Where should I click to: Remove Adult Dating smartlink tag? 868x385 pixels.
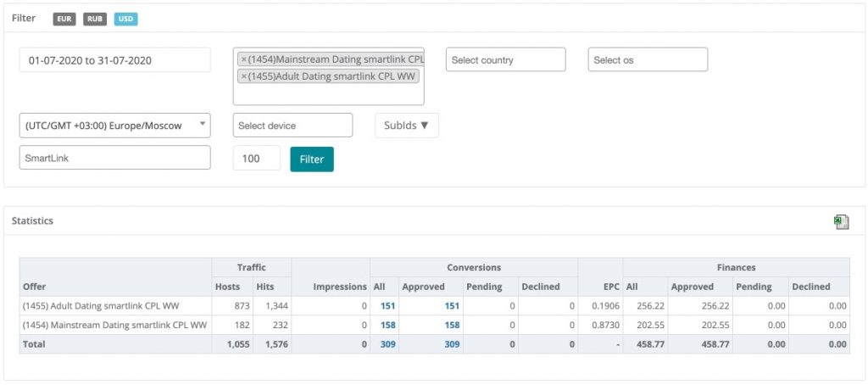[244, 76]
